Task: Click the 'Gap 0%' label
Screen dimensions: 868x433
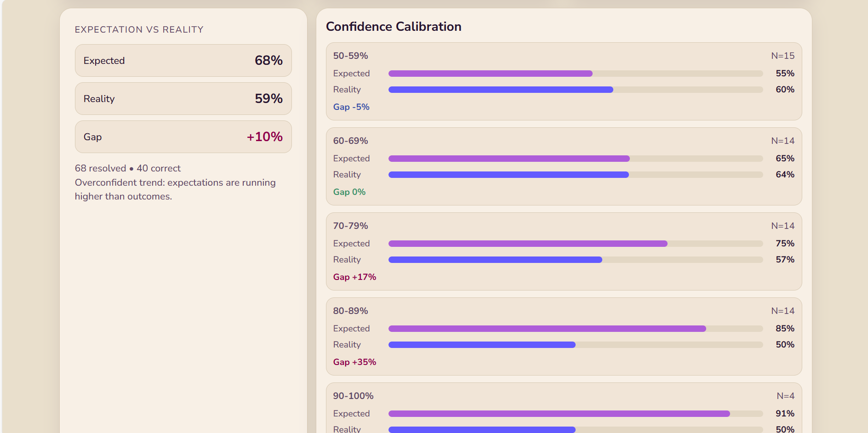Action: tap(349, 192)
